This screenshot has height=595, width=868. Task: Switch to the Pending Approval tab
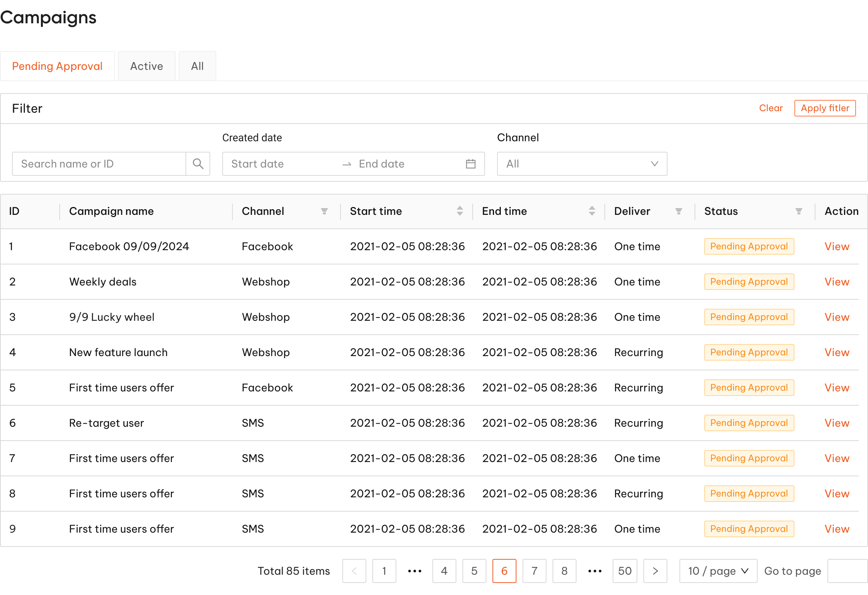(57, 66)
